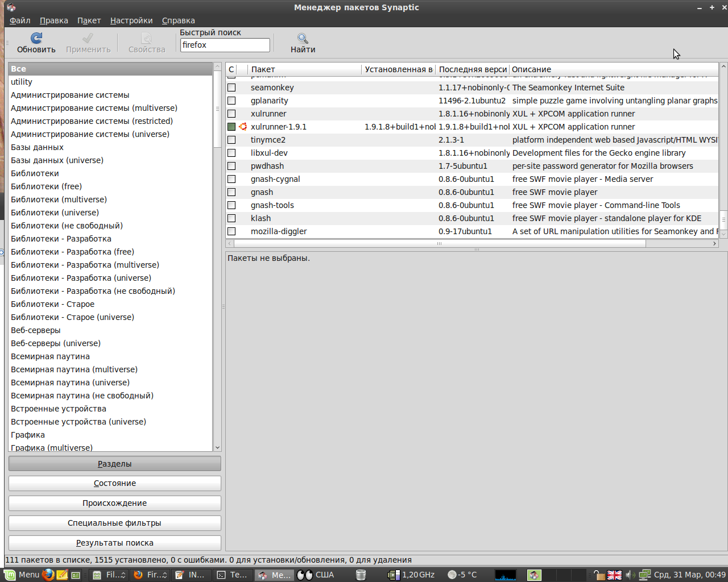Sort by the Последняя версия column header
This screenshot has width=728, height=582.
(x=473, y=69)
